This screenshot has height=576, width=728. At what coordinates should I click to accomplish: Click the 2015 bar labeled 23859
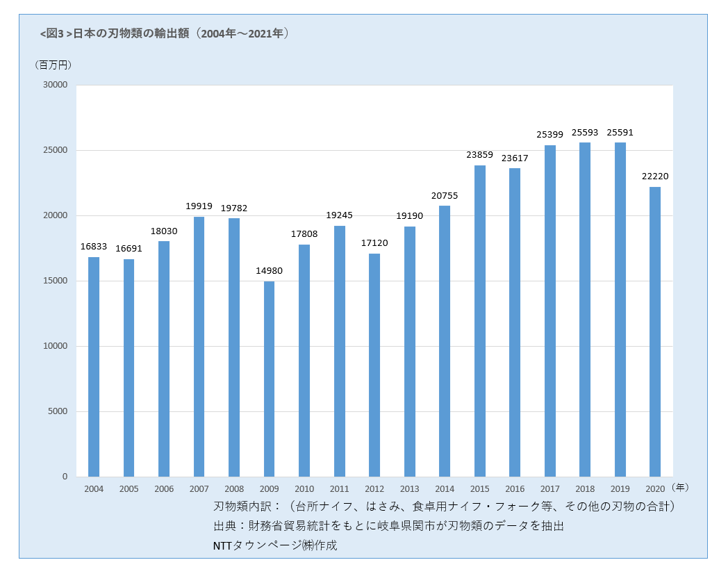pos(480,320)
